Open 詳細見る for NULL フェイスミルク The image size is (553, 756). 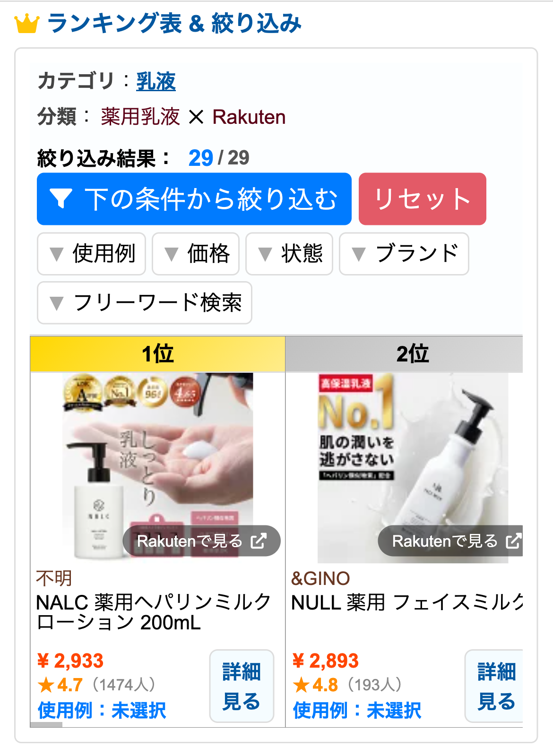tap(494, 686)
